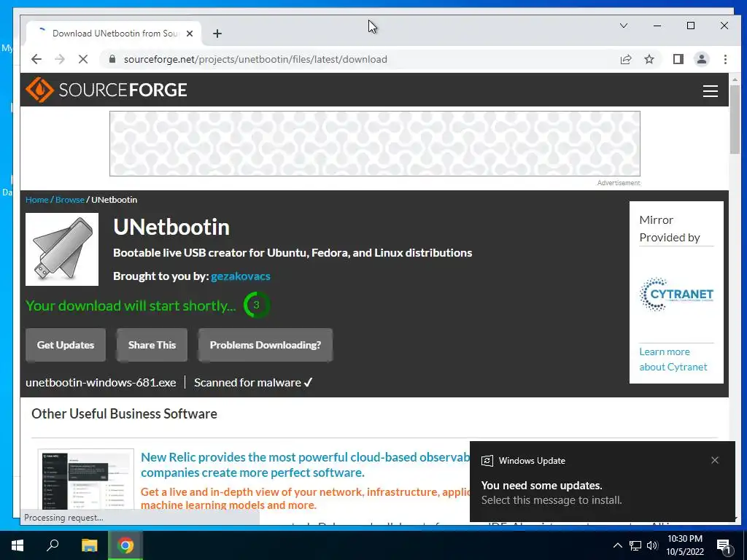Open the Chrome profile avatar
Image resolution: width=747 pixels, height=560 pixels.
701,60
